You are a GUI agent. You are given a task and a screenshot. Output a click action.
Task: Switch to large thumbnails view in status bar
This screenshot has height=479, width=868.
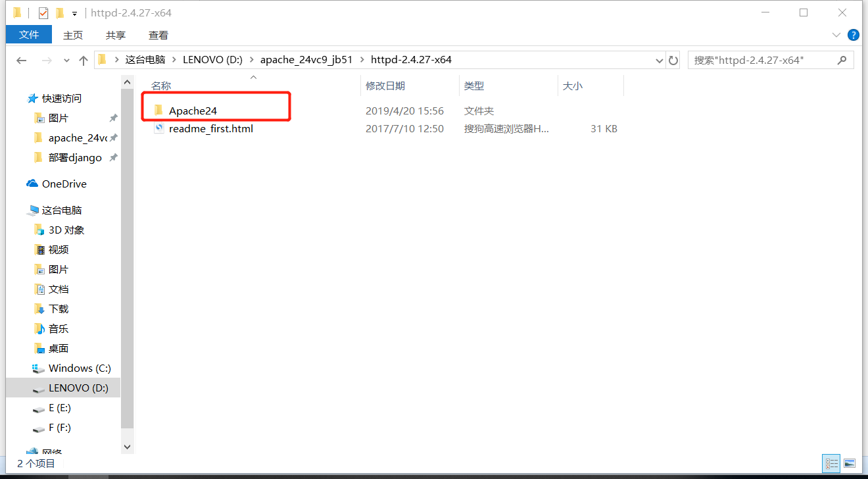click(x=849, y=464)
